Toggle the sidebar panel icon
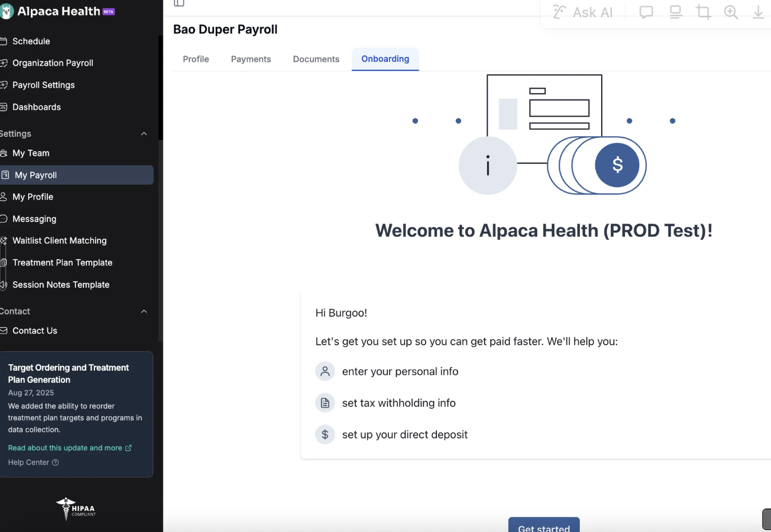Viewport: 771px width, 532px height. click(x=179, y=3)
